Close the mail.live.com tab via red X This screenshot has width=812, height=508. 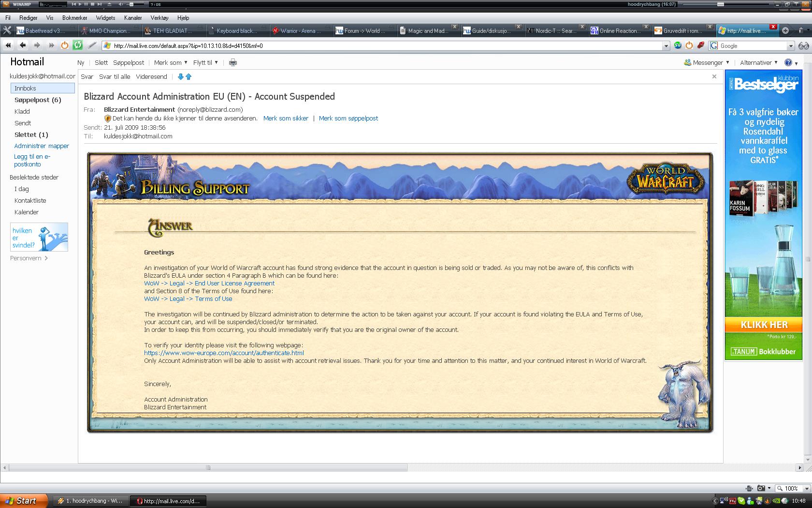coord(773,27)
